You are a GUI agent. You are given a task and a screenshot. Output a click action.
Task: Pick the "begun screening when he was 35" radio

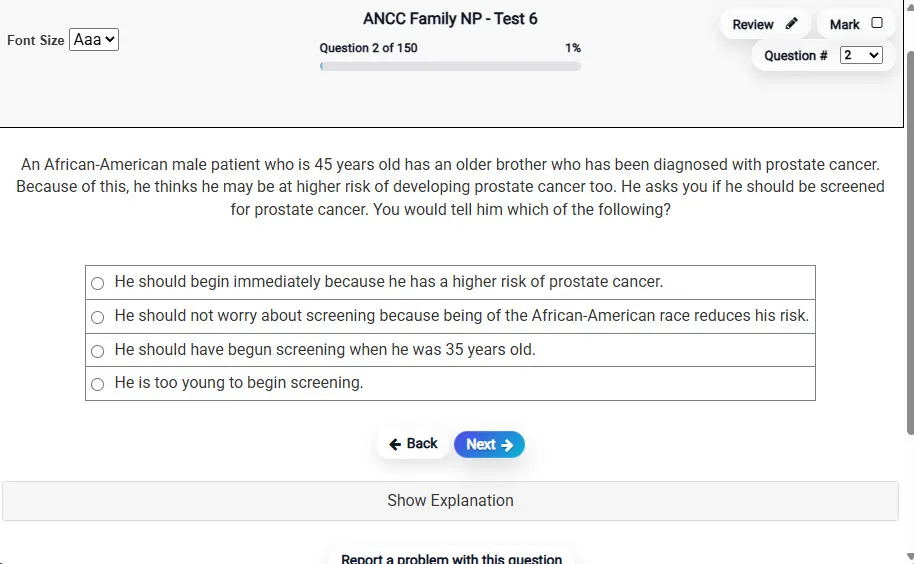pos(97,351)
